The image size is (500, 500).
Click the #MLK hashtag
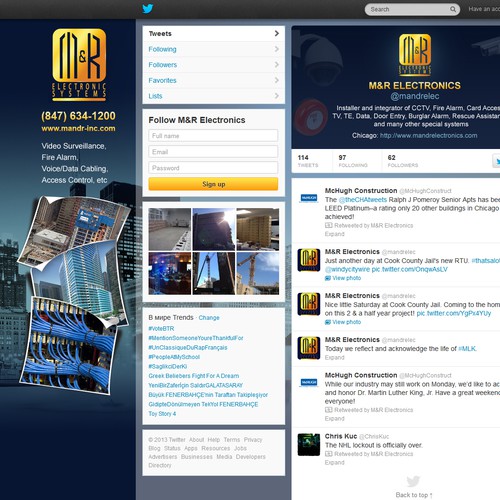(467, 349)
